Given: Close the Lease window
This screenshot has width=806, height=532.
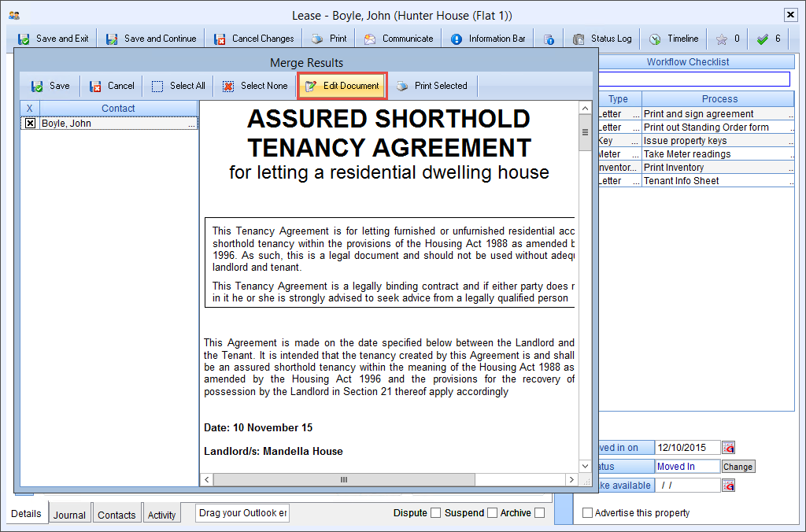Looking at the screenshot, I should (790, 15).
